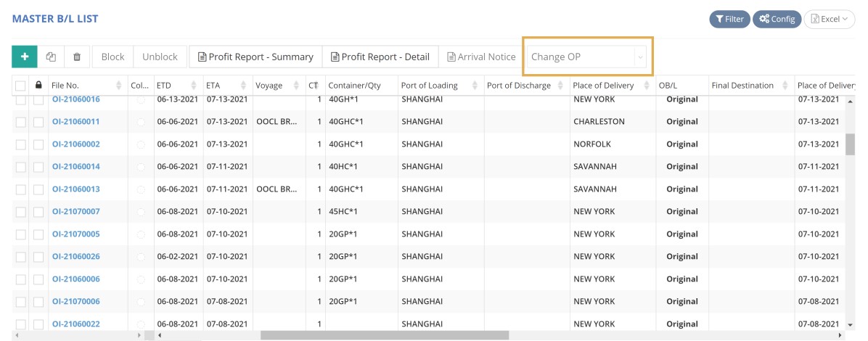Check the row checkbox for OI-21070007
This screenshot has height=341, width=868.
coord(20,212)
